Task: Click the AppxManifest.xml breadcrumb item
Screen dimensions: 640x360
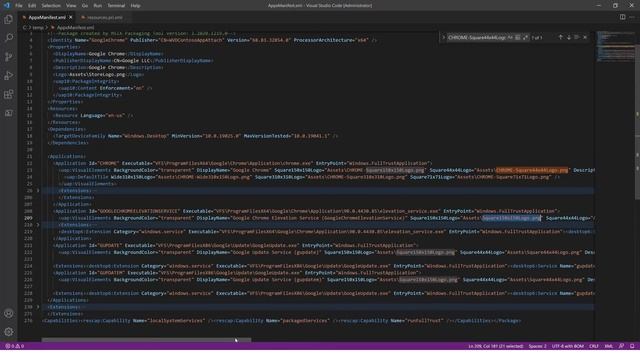Action: tap(76, 28)
